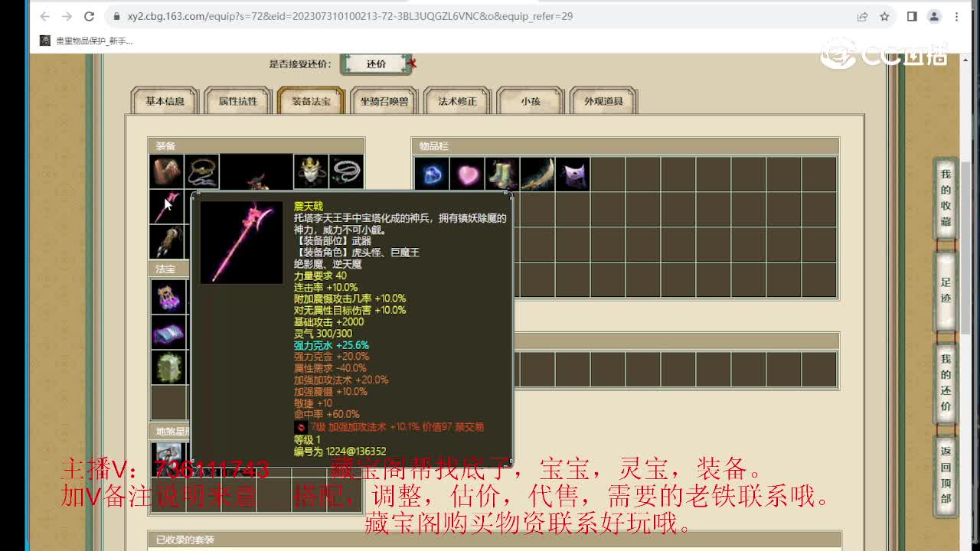Switch to the 外观道具 tab
Screen dimensions: 980x551
pos(604,100)
